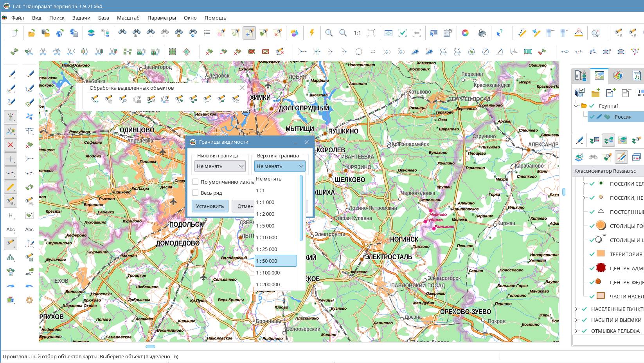Open the 'Нижняя граница' dropdown
The image size is (644, 363).
tap(220, 166)
